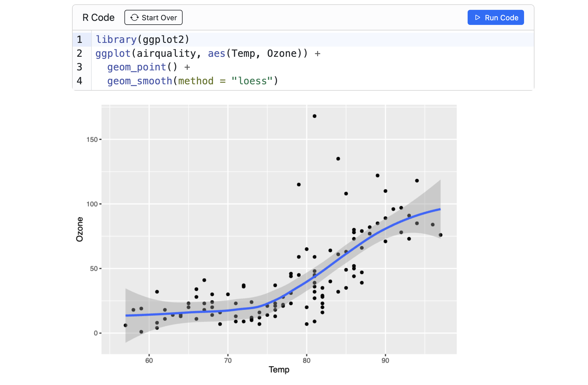The width and height of the screenshot is (588, 385).
Task: Click the play triangle icon on Run Code
Action: (x=478, y=17)
